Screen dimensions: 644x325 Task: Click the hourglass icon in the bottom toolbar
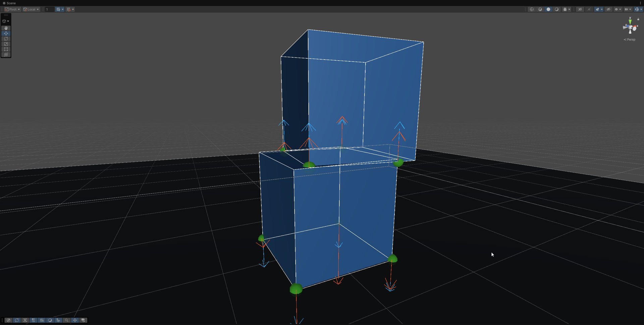[x=25, y=320]
